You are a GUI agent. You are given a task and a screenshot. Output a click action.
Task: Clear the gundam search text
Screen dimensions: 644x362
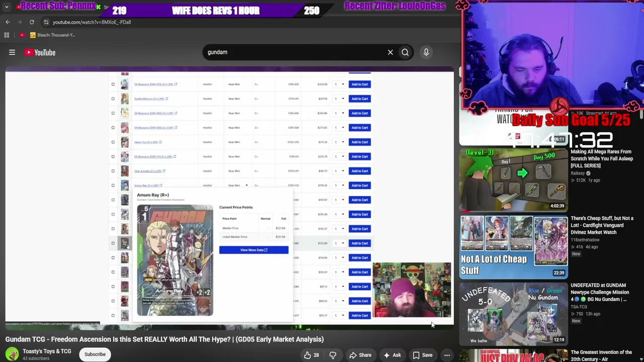(x=390, y=52)
